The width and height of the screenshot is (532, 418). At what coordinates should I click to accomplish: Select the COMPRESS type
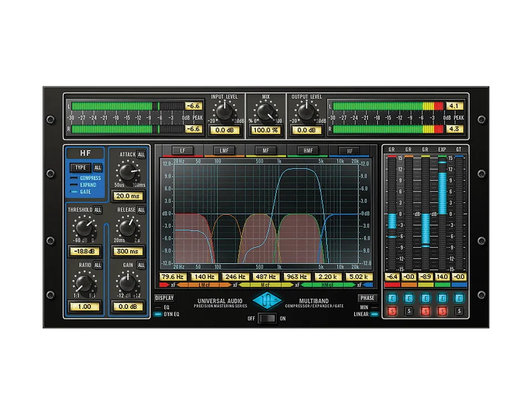tap(85, 178)
